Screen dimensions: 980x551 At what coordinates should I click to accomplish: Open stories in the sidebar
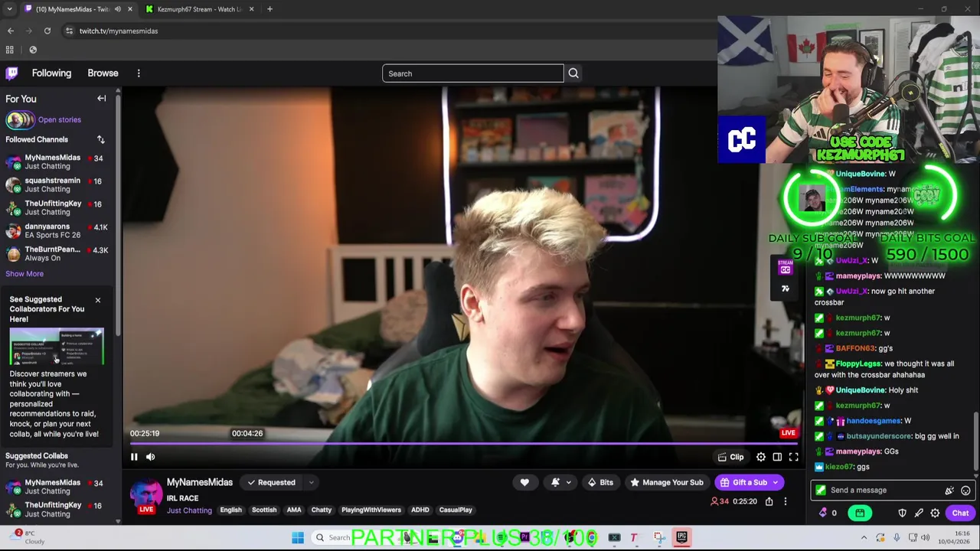click(60, 120)
